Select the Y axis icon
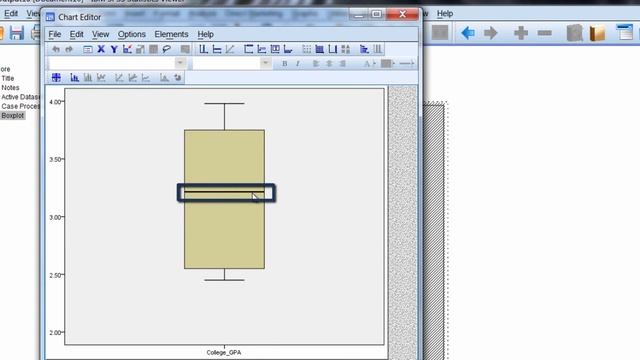The image size is (640, 360). (114, 49)
